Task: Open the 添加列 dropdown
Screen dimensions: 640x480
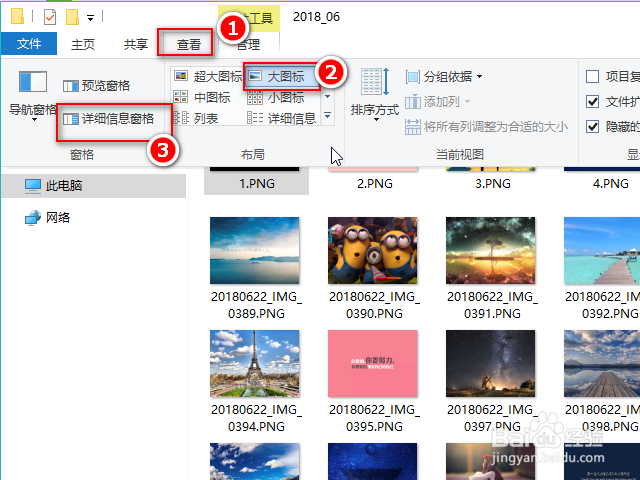Action: 438,102
